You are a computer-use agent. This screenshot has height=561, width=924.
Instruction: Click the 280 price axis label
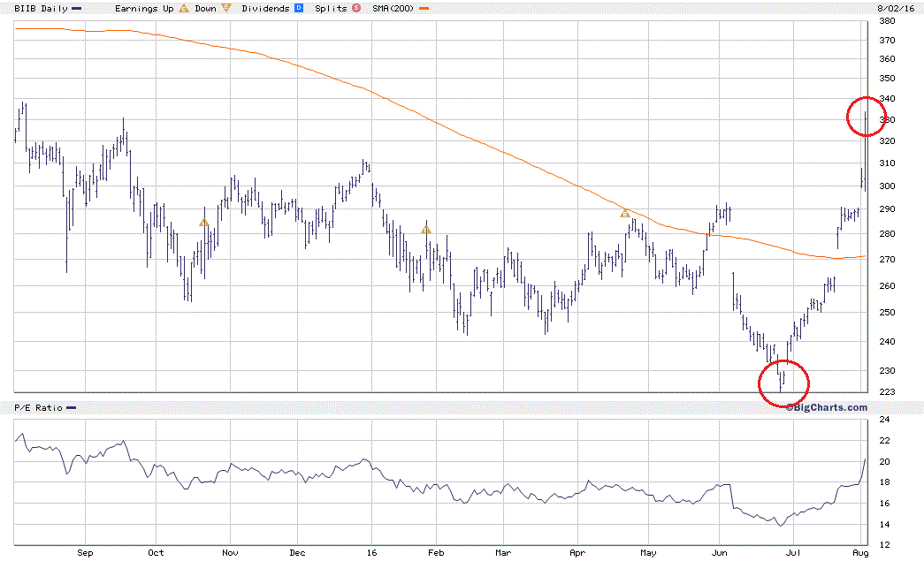(887, 234)
